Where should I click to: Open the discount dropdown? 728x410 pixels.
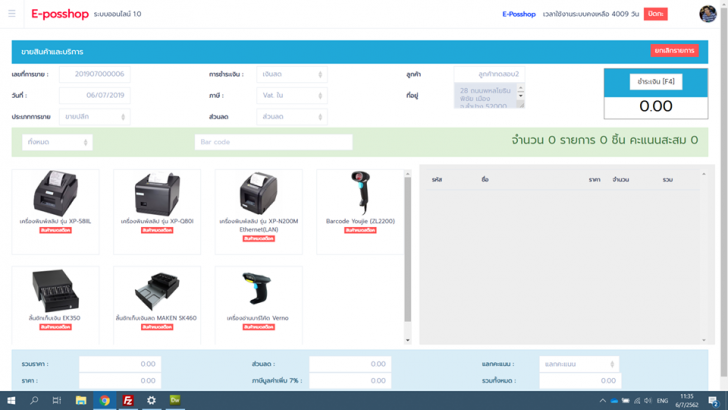pos(292,117)
